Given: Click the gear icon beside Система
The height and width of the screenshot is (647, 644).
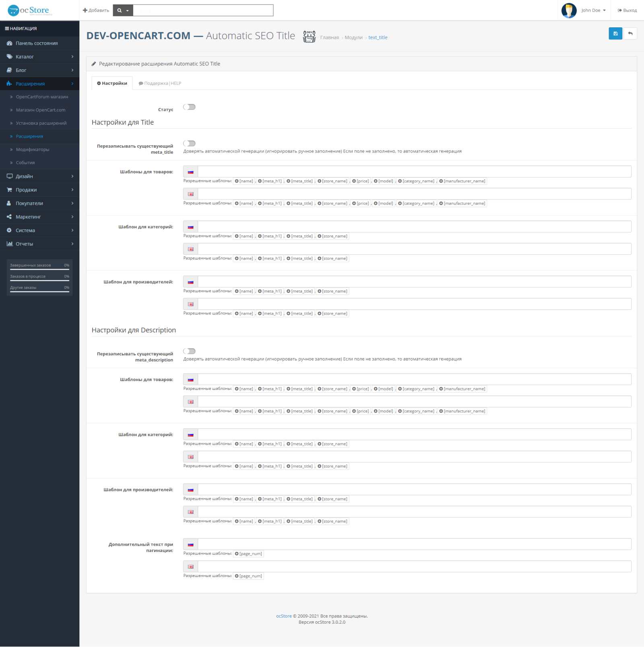Looking at the screenshot, I should (9, 231).
